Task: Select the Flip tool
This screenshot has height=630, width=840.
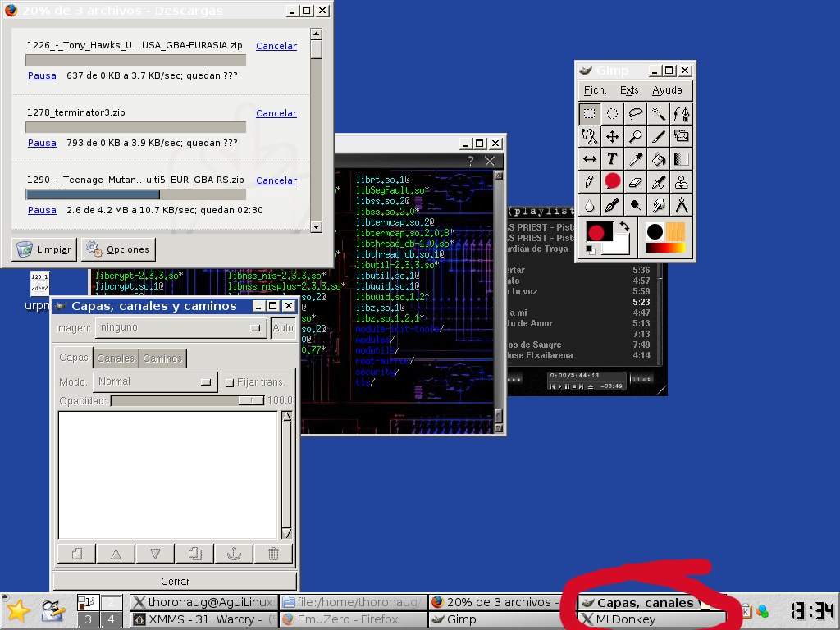Action: [589, 159]
